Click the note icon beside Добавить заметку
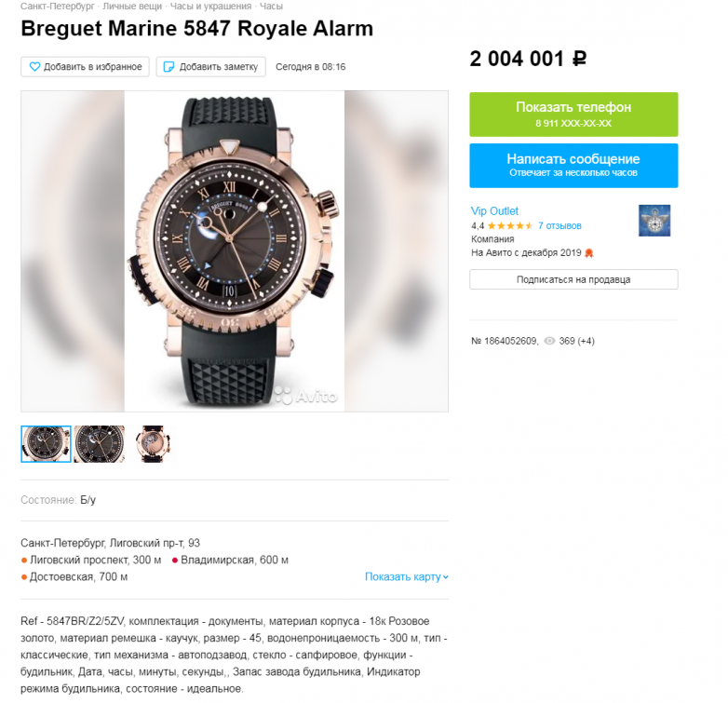Viewport: 728px width, 703px height. pyautogui.click(x=169, y=67)
